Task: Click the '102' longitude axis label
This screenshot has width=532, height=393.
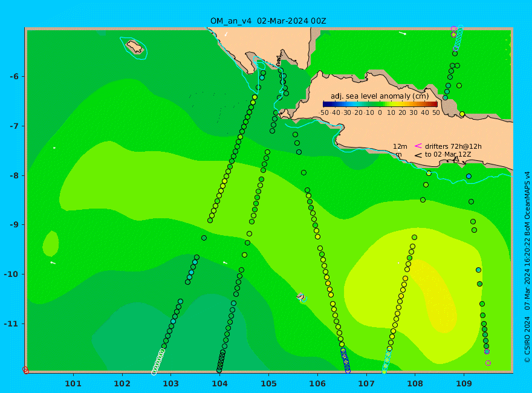Action: coord(122,384)
